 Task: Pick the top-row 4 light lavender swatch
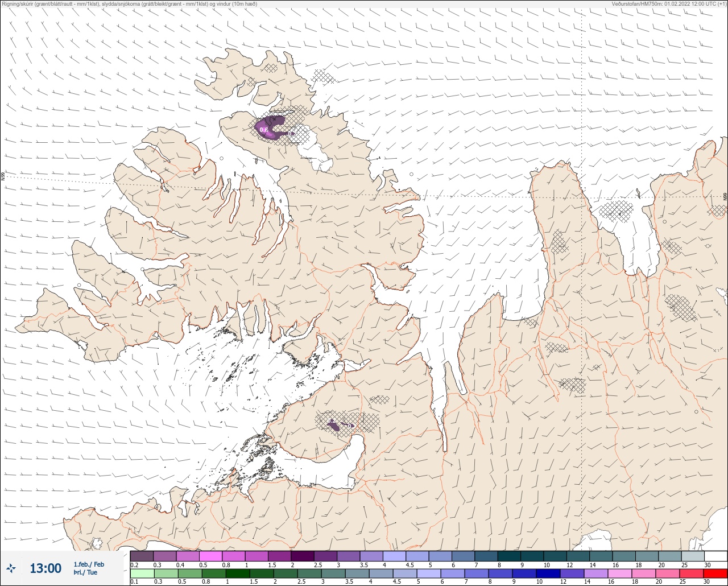pyautogui.click(x=394, y=556)
